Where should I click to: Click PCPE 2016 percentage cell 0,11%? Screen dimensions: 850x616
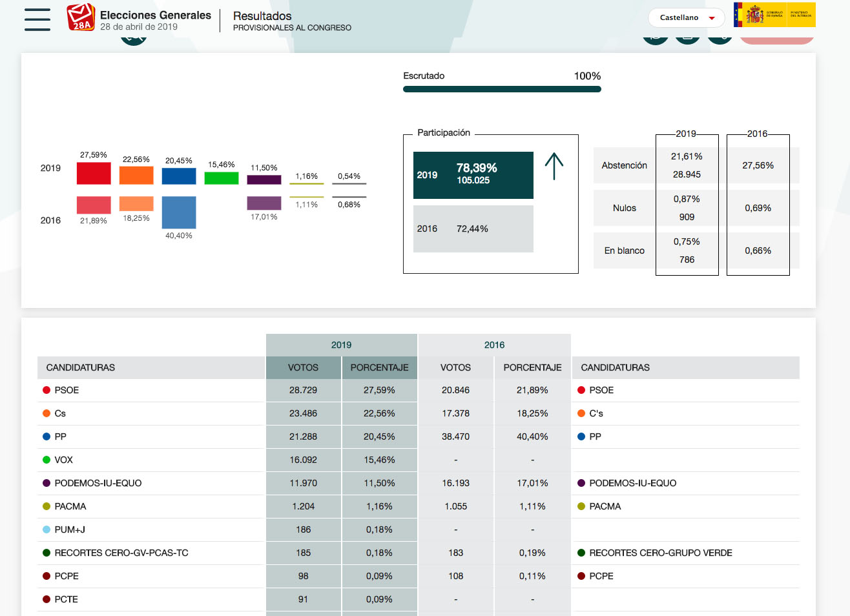(533, 576)
